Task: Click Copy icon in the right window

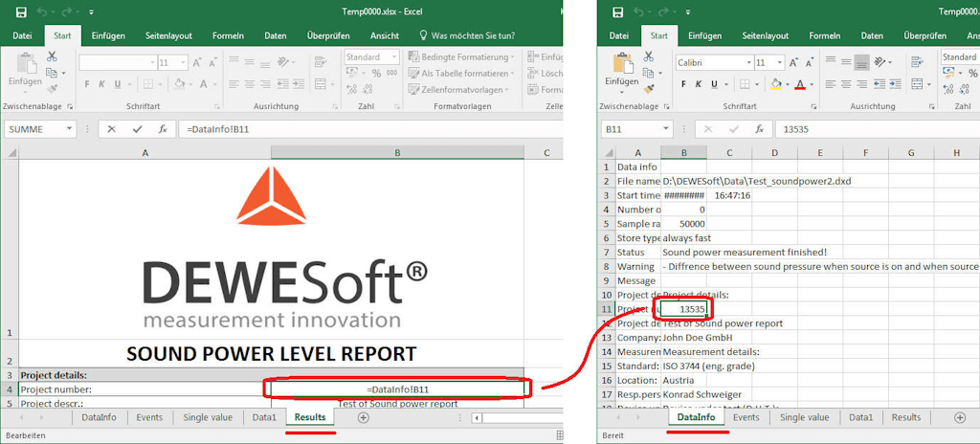Action: tap(648, 73)
